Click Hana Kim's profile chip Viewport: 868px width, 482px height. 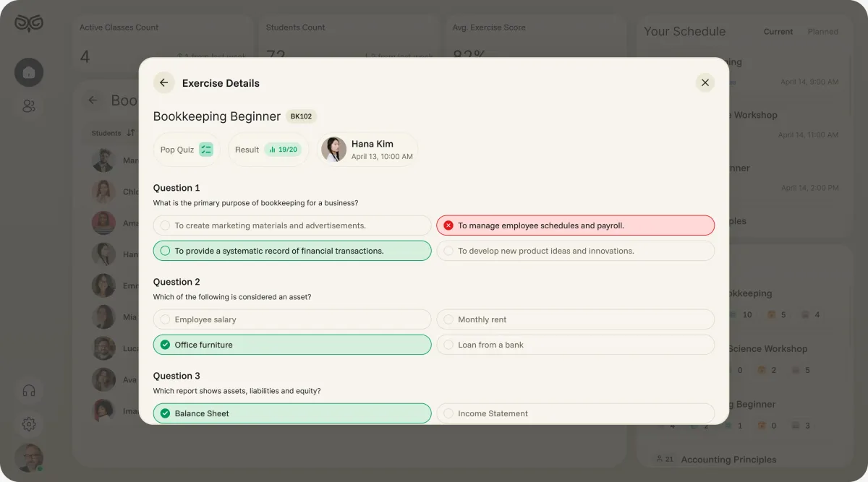[367, 150]
